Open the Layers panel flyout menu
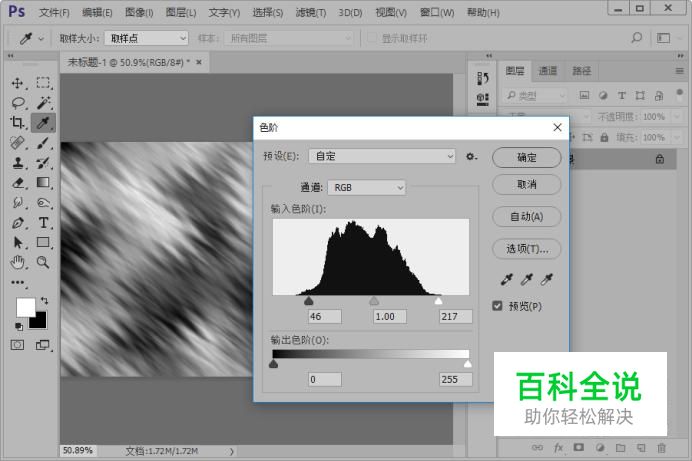The image size is (692, 461). tap(679, 71)
